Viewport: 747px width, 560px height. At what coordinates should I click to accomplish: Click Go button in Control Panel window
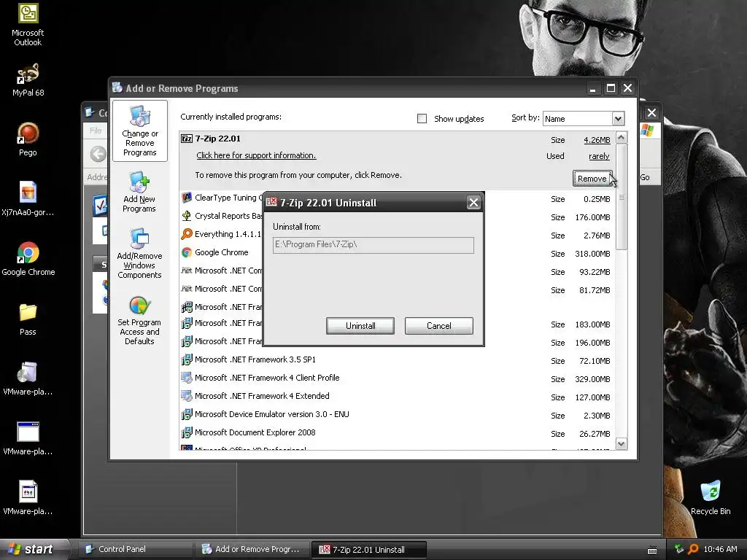tap(645, 177)
